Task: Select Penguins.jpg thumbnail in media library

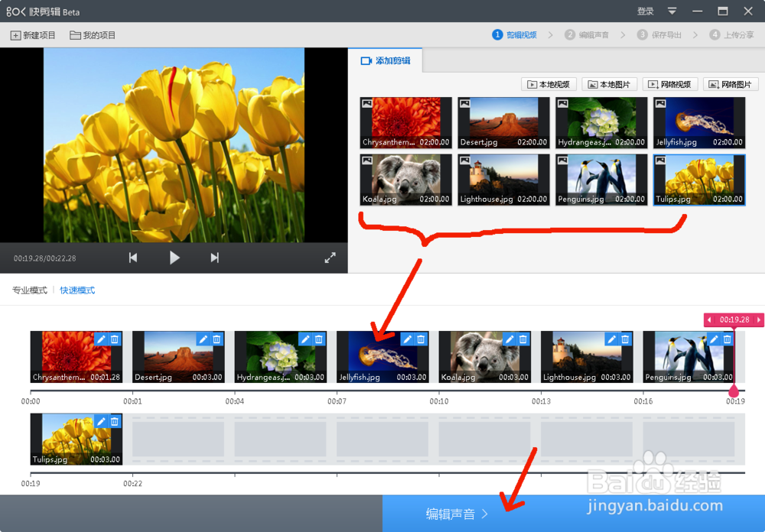Action: click(x=601, y=180)
